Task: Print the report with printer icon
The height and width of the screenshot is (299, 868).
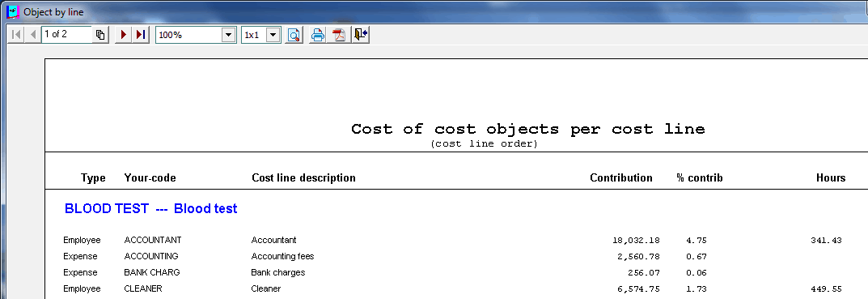Action: click(x=318, y=35)
